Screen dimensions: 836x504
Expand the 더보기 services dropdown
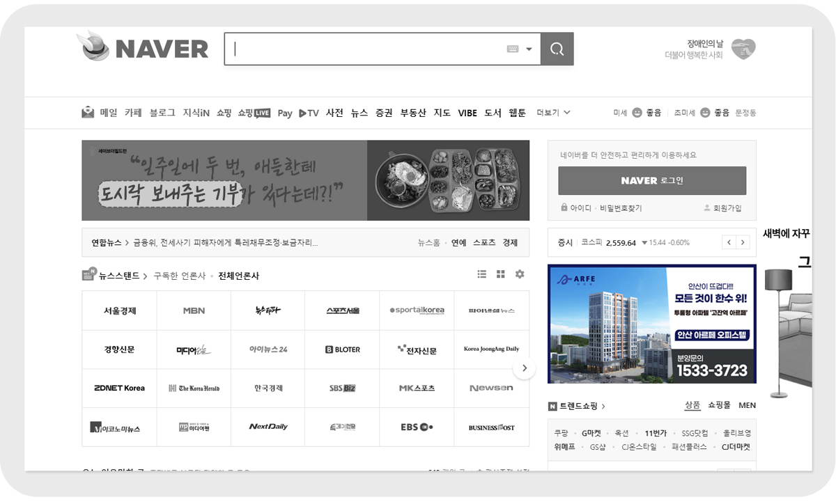[x=553, y=113]
